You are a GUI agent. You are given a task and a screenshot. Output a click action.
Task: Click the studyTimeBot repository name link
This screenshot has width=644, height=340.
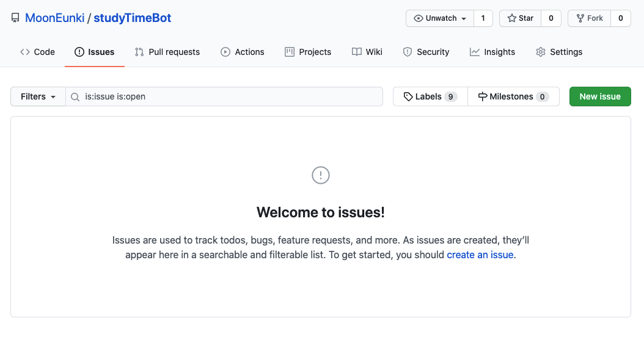(x=132, y=18)
